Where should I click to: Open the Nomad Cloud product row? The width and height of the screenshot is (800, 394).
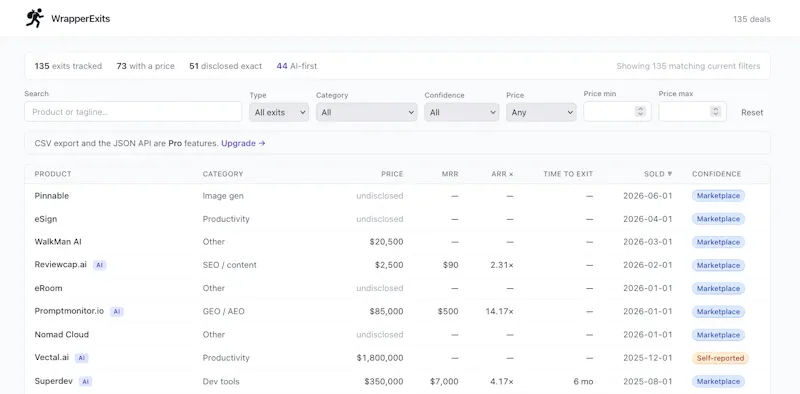coord(397,335)
